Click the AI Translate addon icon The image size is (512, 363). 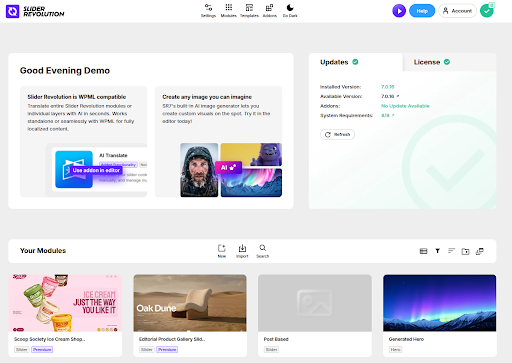pyautogui.click(x=74, y=169)
